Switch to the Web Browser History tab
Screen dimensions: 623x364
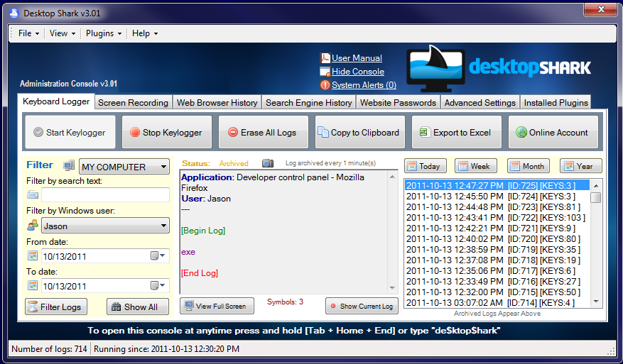(217, 102)
